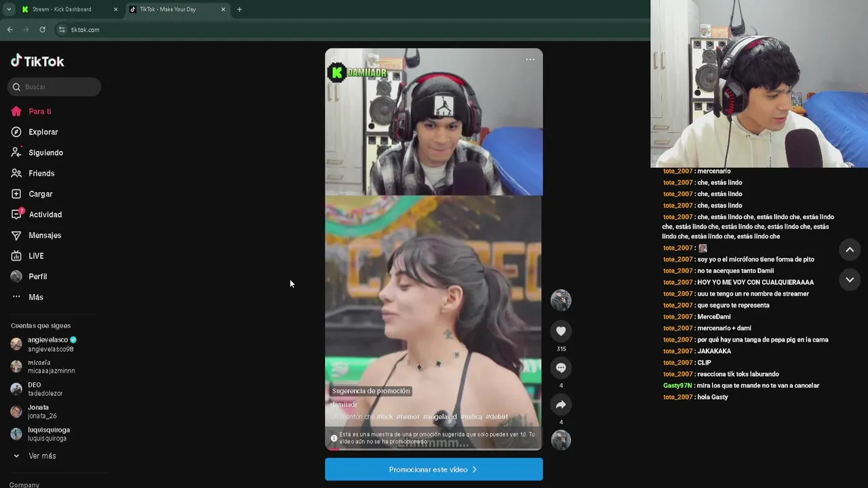Go to next video arrow

[x=850, y=280]
